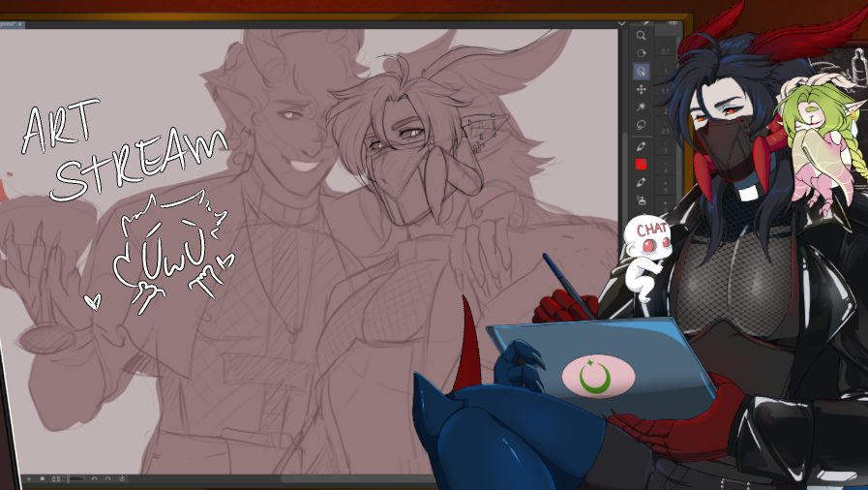This screenshot has height=490, width=868.
Task: Click the small square icon in bottom bar
Action: point(42,478)
